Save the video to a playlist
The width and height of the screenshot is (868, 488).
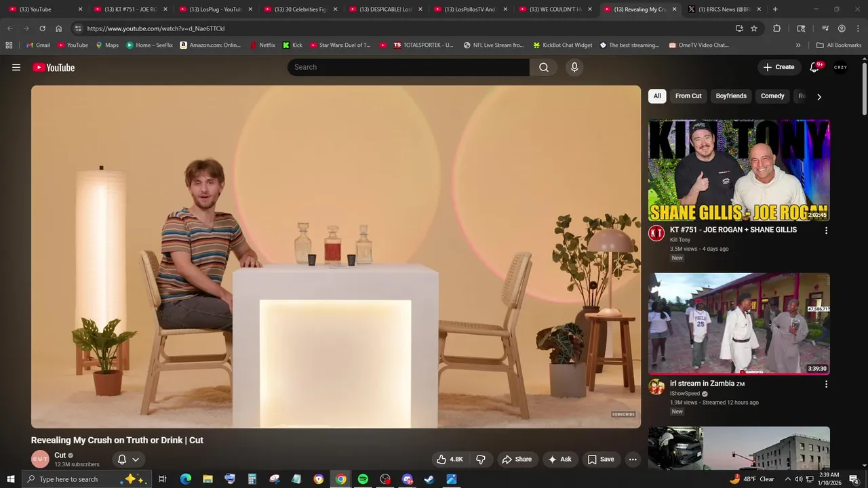point(601,459)
